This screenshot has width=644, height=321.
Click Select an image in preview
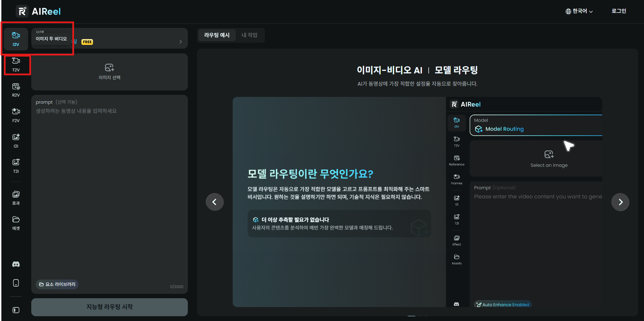click(x=549, y=159)
